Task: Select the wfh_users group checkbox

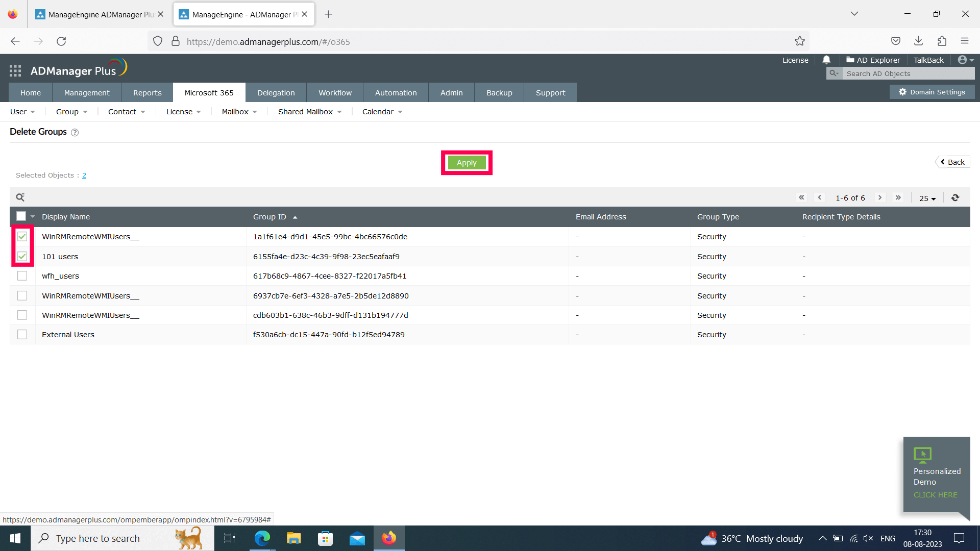Action: (x=22, y=276)
